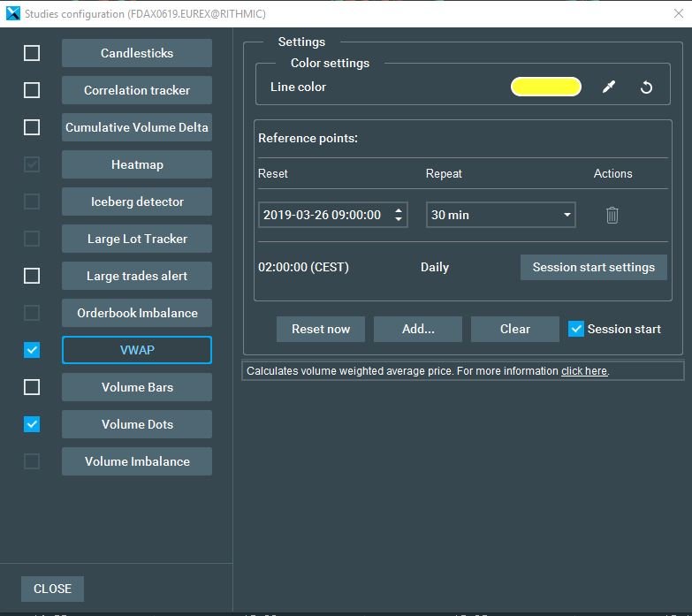Select the Heatmap study item
Image resolution: width=692 pixels, height=616 pixels.
(137, 164)
